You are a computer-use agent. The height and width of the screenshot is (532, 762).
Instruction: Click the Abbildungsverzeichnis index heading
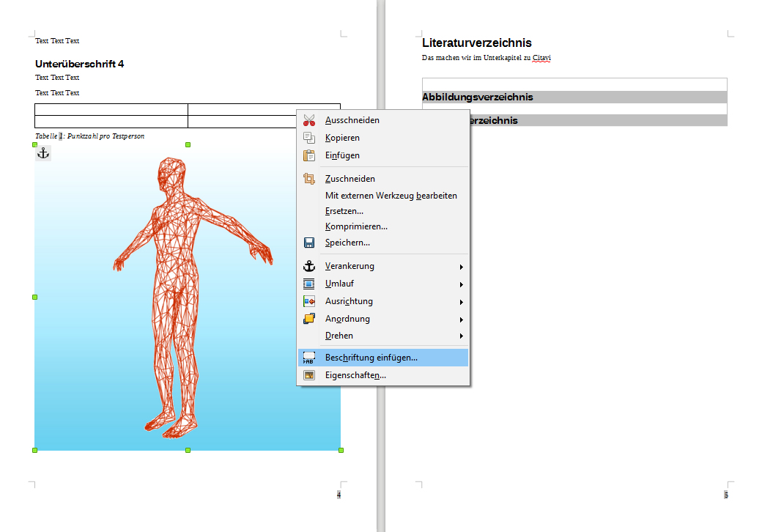pyautogui.click(x=477, y=97)
